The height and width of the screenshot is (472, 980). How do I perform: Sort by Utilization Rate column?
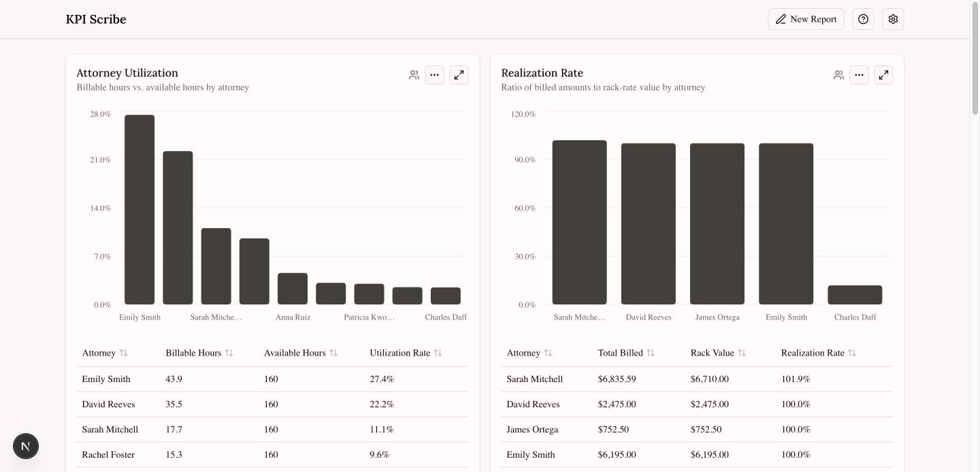coord(406,353)
